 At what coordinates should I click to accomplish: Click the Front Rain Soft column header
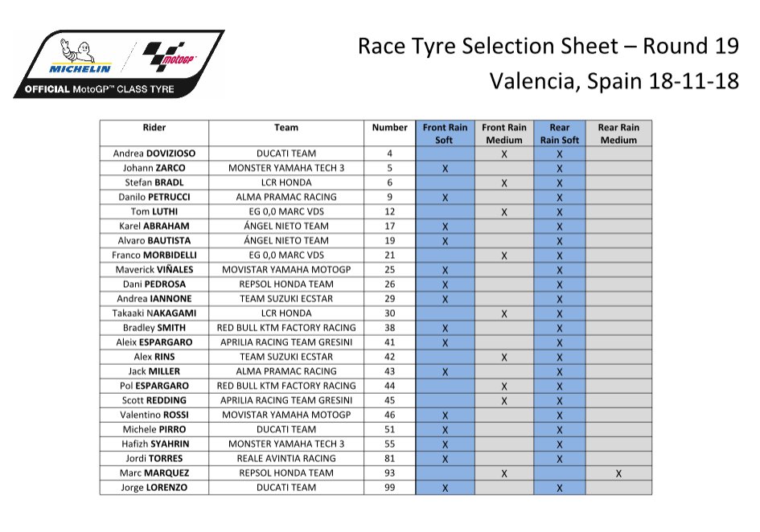pyautogui.click(x=444, y=133)
